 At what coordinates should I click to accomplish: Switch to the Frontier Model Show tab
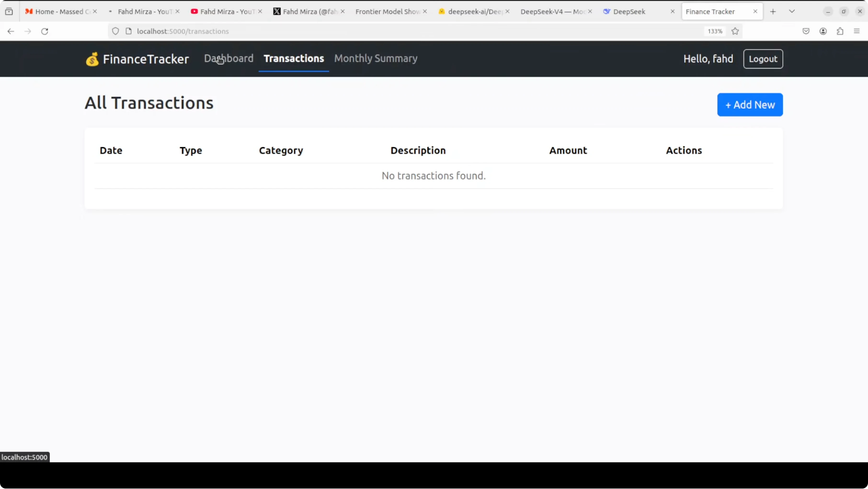(387, 12)
